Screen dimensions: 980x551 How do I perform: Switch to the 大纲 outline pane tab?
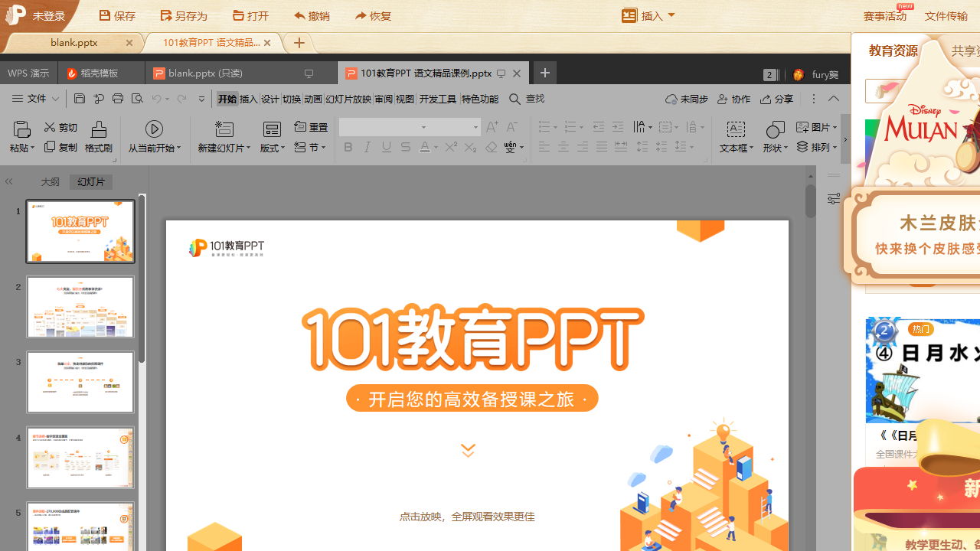(x=50, y=181)
